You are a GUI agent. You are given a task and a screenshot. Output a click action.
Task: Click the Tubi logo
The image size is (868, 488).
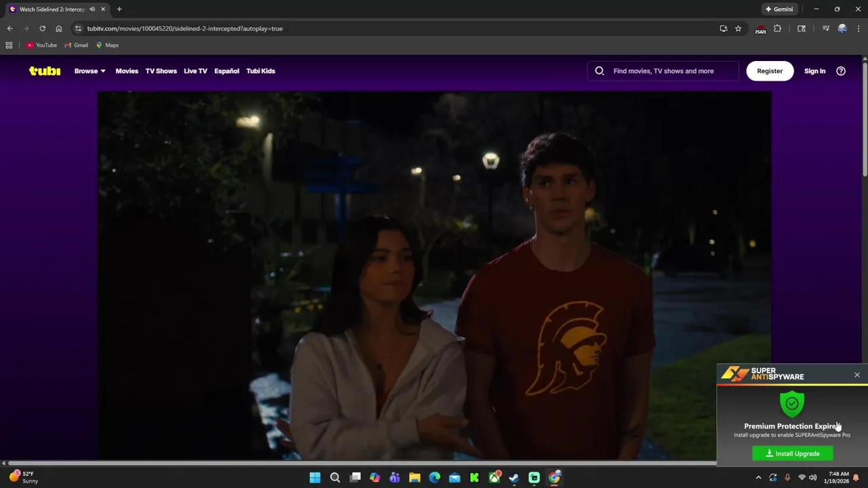pos(45,70)
